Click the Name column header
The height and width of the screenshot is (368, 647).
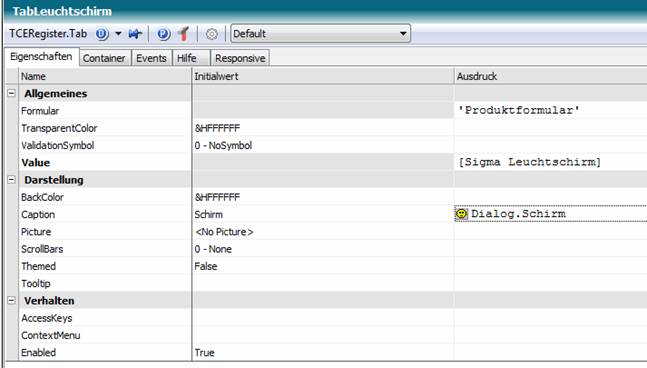click(105, 76)
